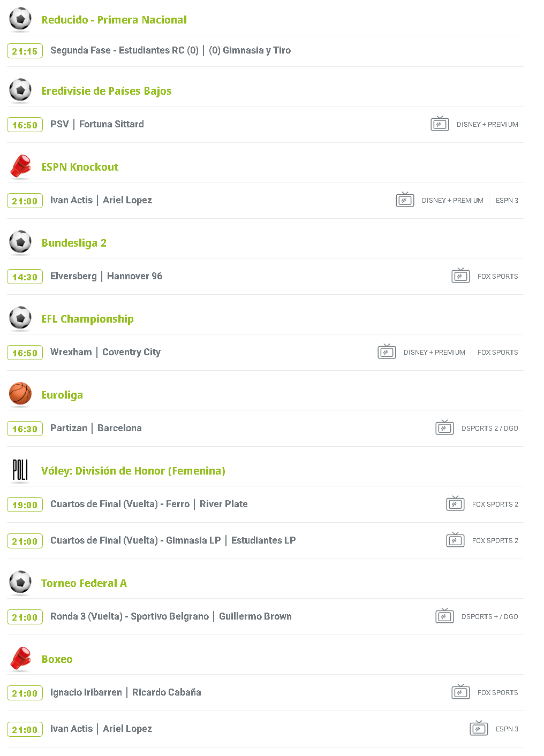Click the boxing glove icon for ESPN Knockout

click(x=20, y=166)
